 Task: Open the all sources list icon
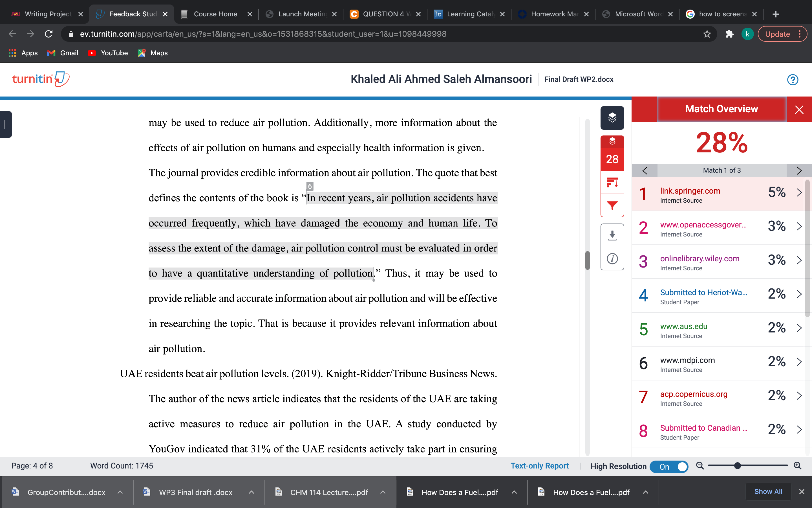pyautogui.click(x=612, y=182)
